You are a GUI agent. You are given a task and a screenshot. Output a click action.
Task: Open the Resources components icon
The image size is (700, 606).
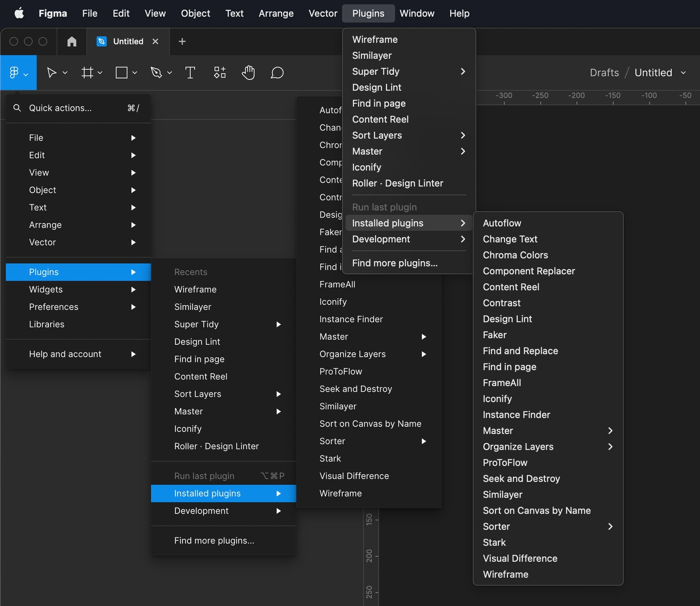220,73
